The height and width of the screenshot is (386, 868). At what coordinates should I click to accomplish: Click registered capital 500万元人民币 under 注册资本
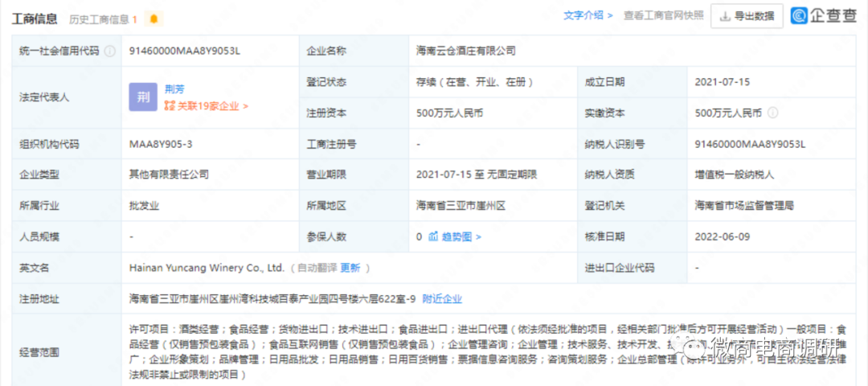click(449, 113)
